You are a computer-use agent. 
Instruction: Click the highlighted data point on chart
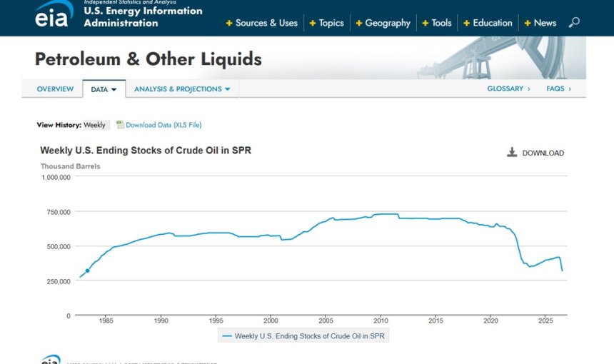coord(87,271)
